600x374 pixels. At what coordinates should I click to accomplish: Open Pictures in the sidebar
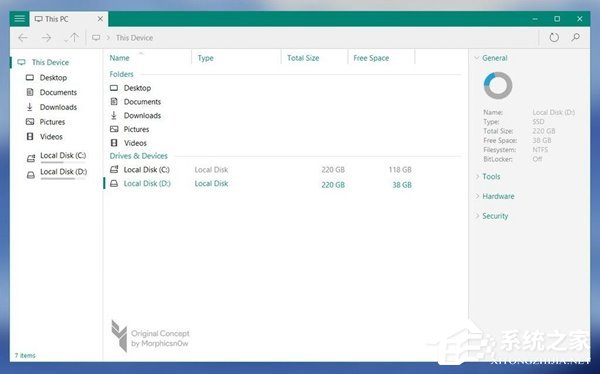point(52,122)
